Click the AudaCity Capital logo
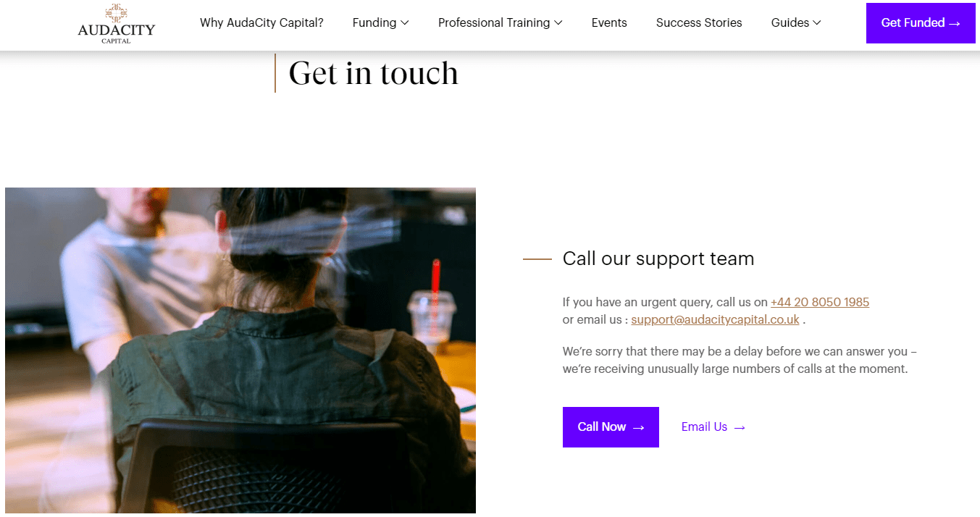 116,24
